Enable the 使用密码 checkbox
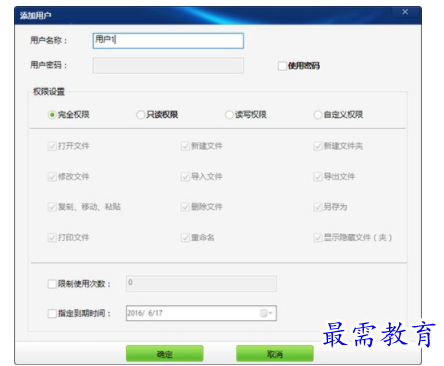This screenshot has width=444, height=366. pos(282,66)
